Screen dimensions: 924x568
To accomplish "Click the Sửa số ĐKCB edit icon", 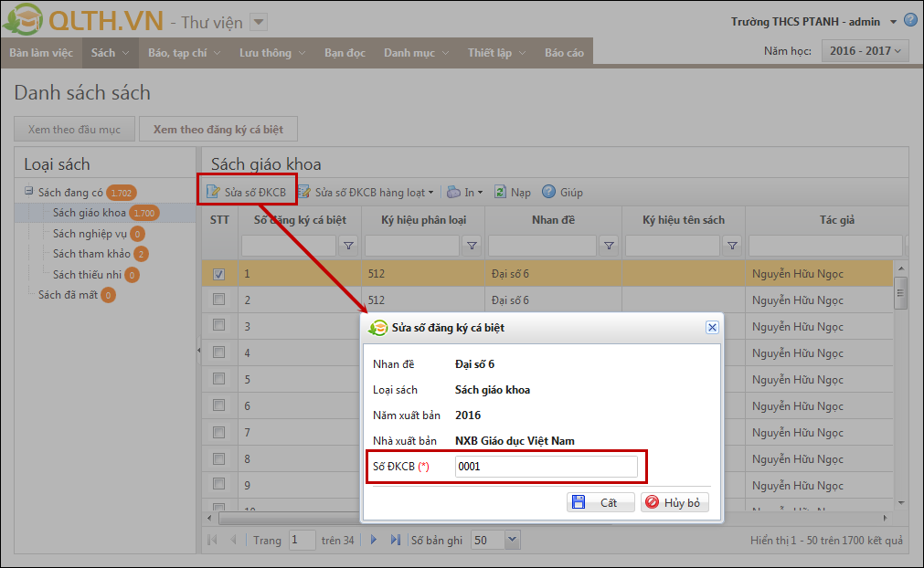I will [x=213, y=192].
